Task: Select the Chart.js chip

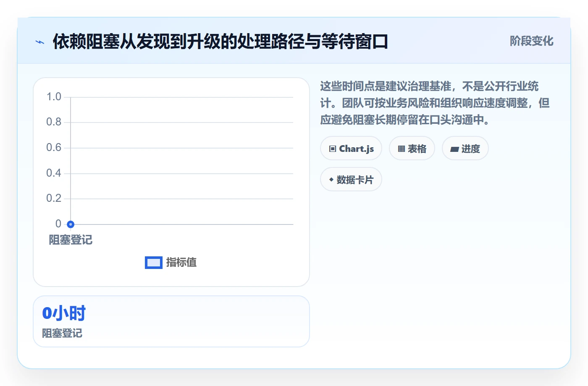Action: 351,149
